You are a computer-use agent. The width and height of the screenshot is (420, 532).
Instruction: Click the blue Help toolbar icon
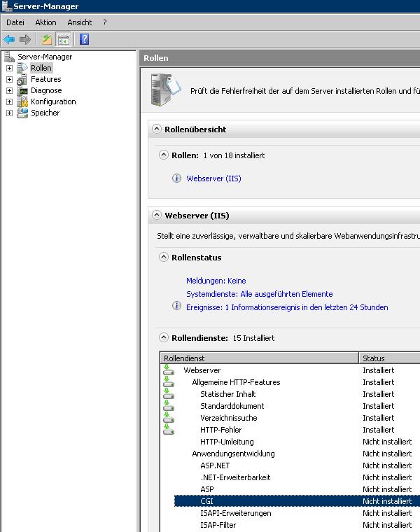84,39
